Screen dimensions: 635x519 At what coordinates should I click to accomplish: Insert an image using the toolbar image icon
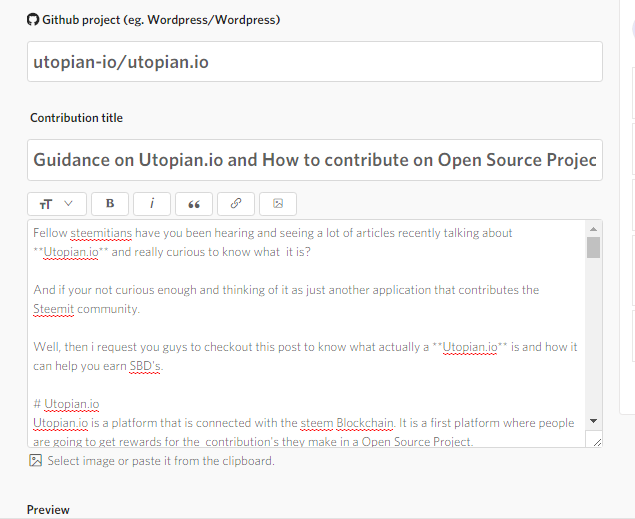[x=278, y=204]
